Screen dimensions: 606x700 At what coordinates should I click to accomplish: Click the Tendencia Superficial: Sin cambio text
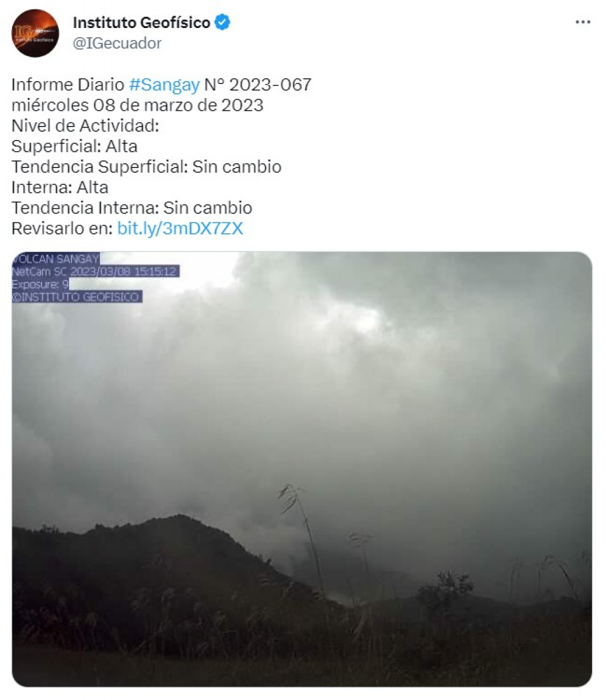click(x=147, y=167)
